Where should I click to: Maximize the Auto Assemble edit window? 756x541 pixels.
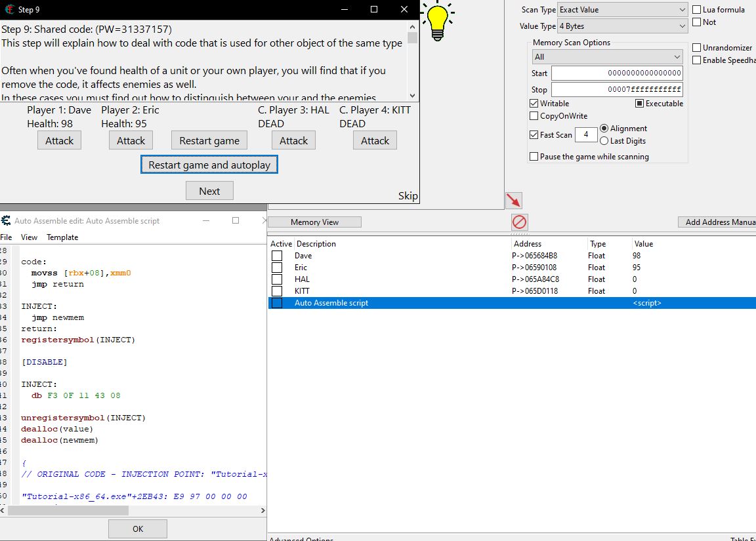tap(236, 221)
